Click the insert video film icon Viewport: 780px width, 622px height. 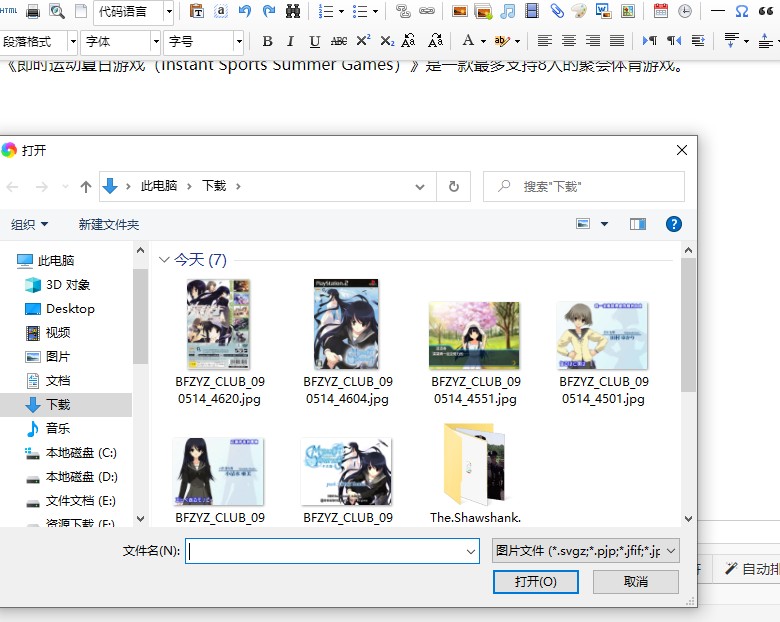pyautogui.click(x=532, y=10)
